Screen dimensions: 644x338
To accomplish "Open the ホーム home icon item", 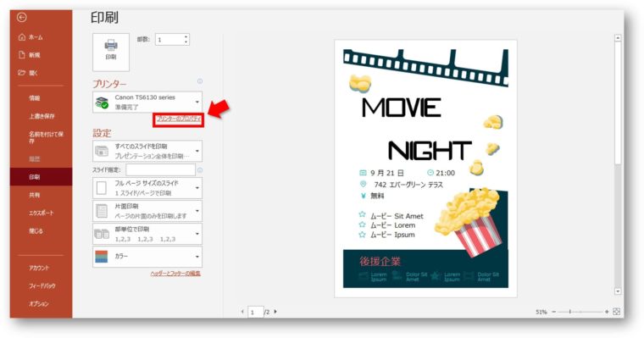I will point(31,37).
